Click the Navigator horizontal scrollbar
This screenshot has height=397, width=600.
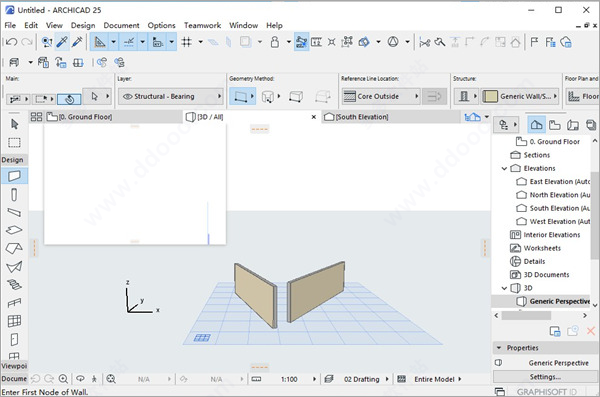(x=526, y=315)
